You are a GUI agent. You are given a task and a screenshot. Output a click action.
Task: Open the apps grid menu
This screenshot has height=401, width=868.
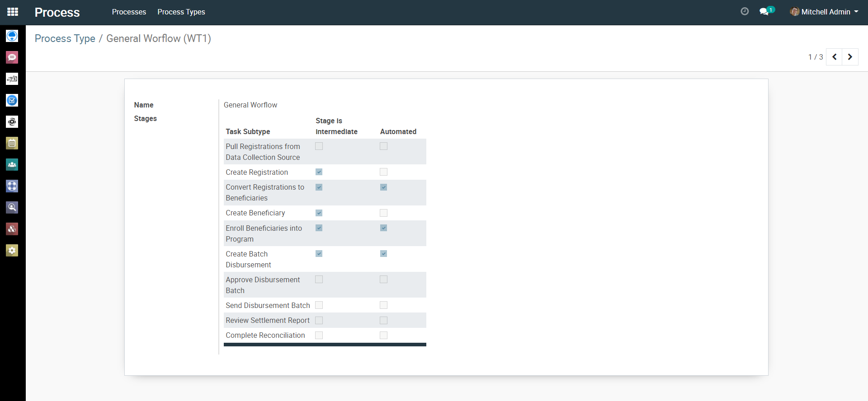[x=13, y=12]
